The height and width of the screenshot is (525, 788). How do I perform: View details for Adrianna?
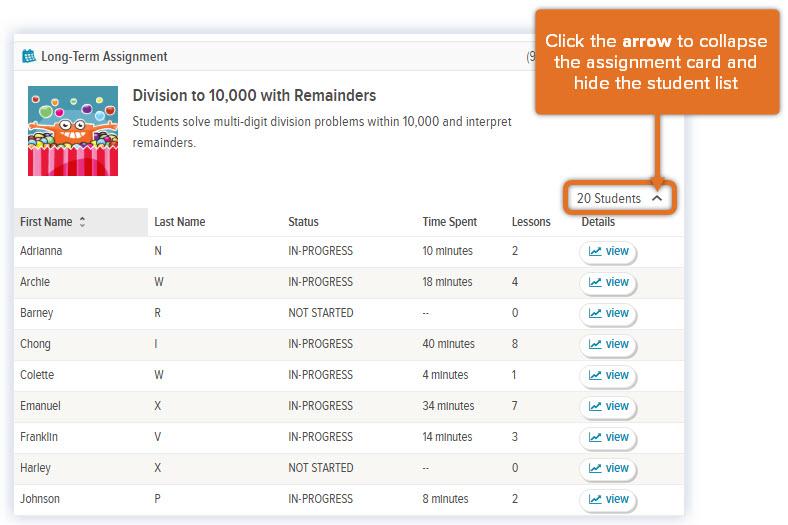point(608,251)
